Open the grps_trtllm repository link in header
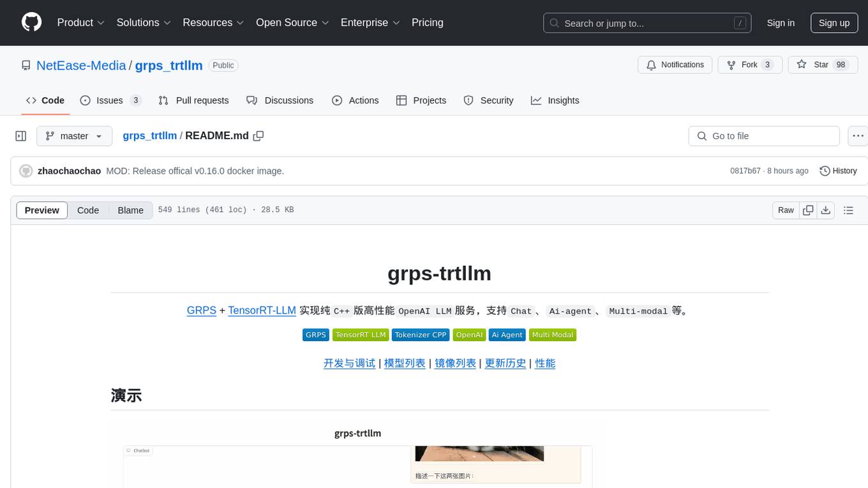Image resolution: width=868 pixels, height=488 pixels. [x=169, y=65]
